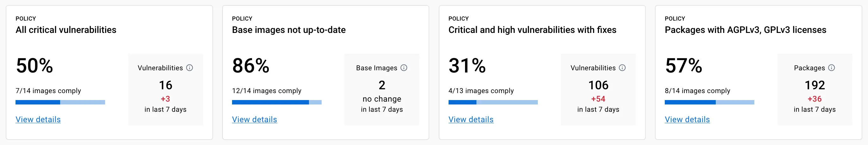
Task: Click the Vulnerabilities info icon in the Critical and high card
Action: click(622, 68)
